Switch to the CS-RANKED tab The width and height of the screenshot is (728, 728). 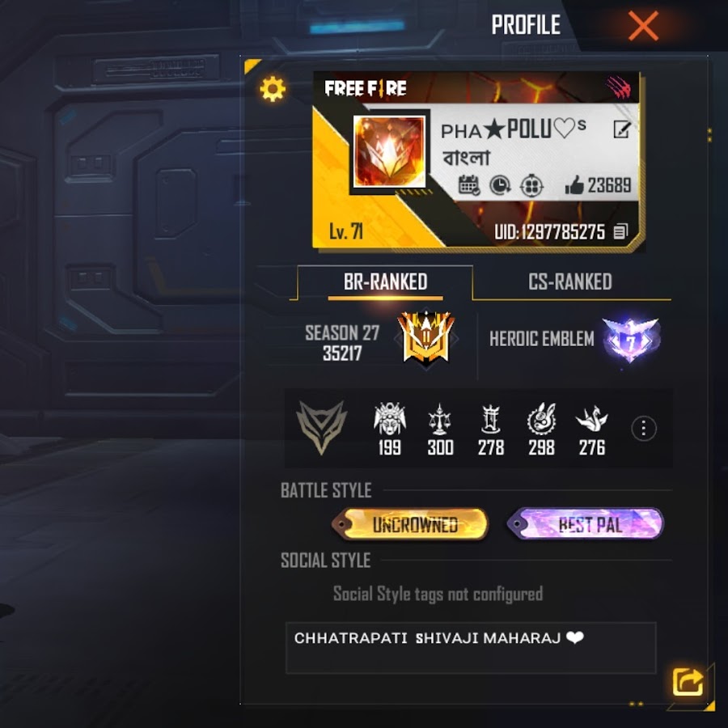[570, 281]
